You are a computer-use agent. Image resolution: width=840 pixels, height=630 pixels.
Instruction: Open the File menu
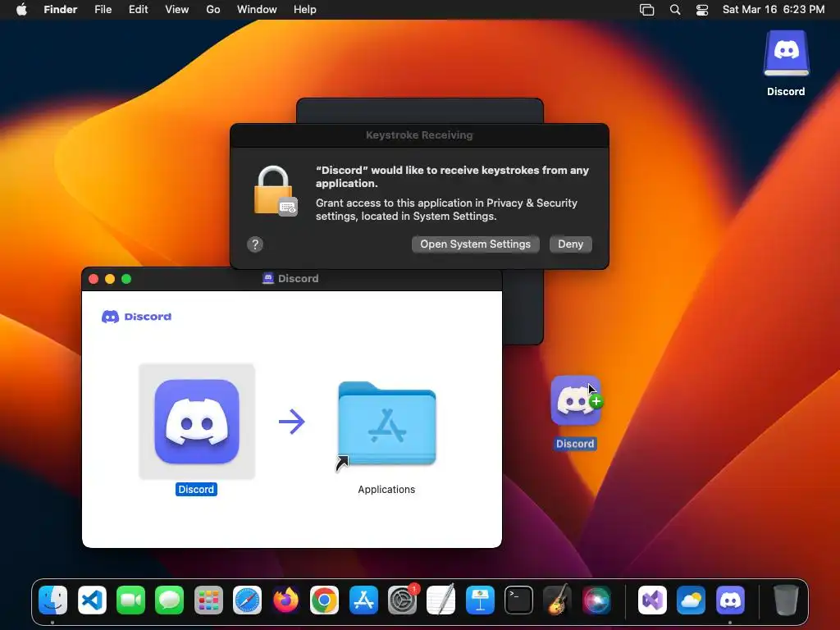click(x=103, y=10)
